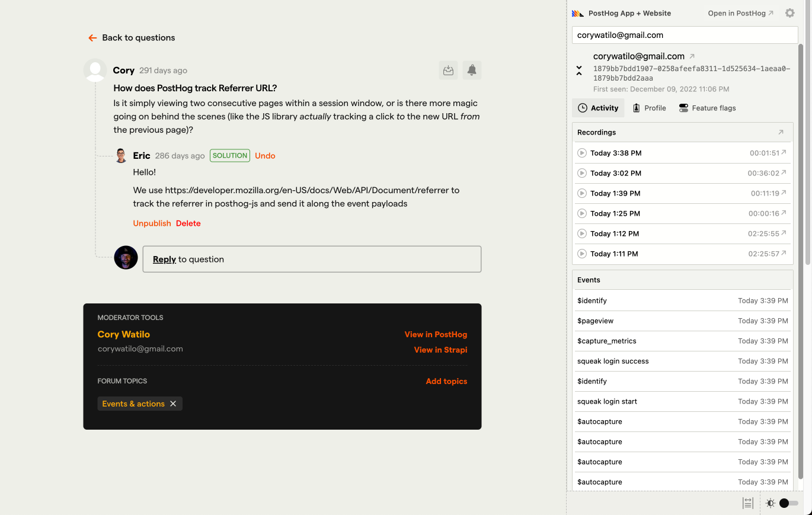
Task: Open settings via the gear icon
Action: pyautogui.click(x=790, y=13)
